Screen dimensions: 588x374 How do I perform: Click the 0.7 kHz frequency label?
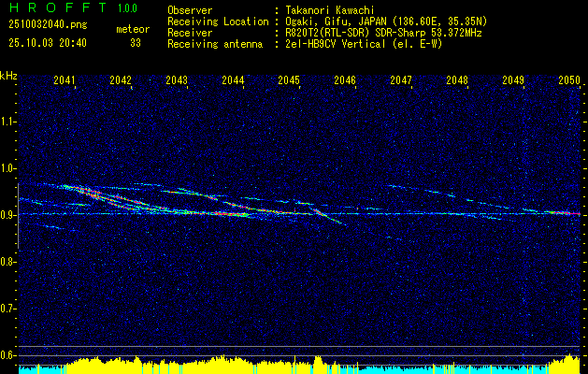[7, 309]
